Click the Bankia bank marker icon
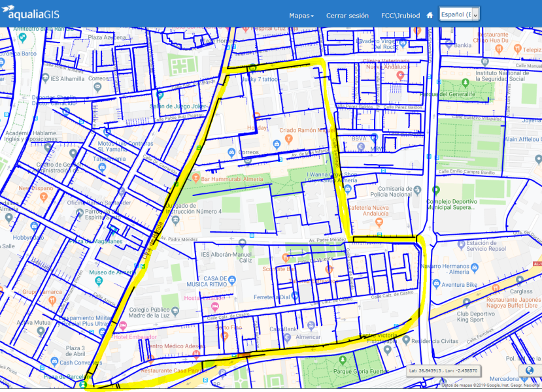This screenshot has height=392, width=542. 449,44
